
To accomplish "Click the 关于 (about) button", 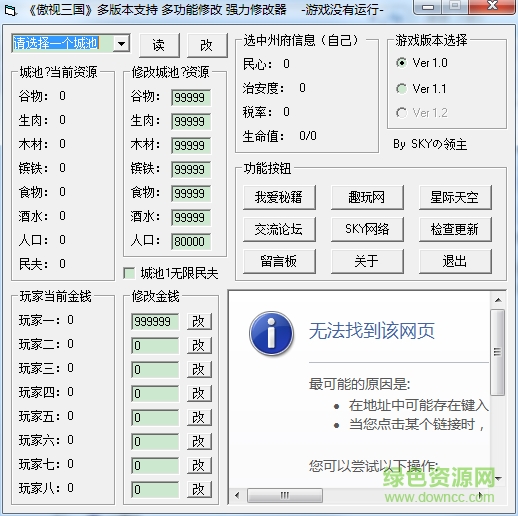I will tap(367, 261).
